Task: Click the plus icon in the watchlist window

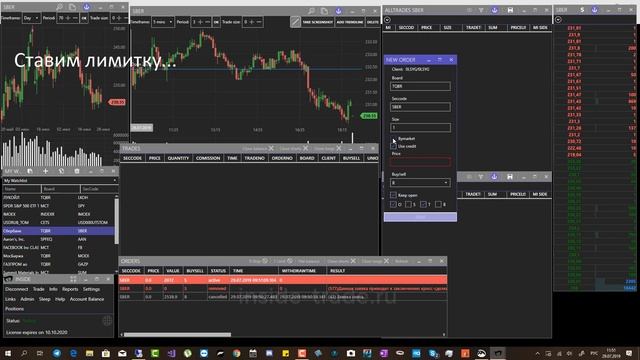Action: 46,171
